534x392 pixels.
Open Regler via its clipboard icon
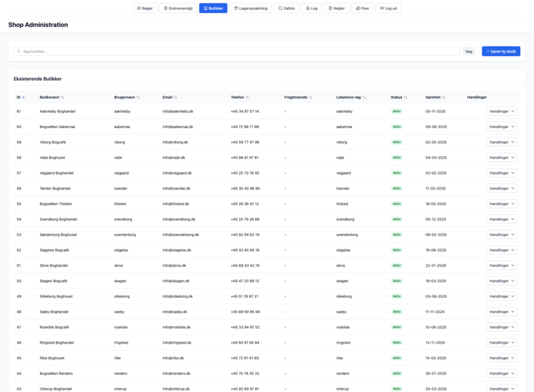(329, 8)
